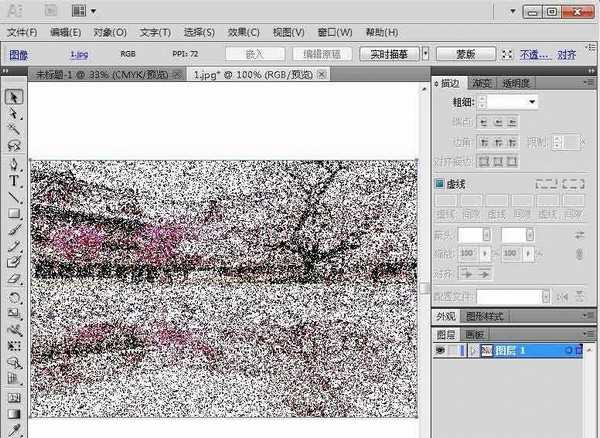Select the Direct Selection tool
Viewport: 600px width, 438px height.
tap(15, 113)
